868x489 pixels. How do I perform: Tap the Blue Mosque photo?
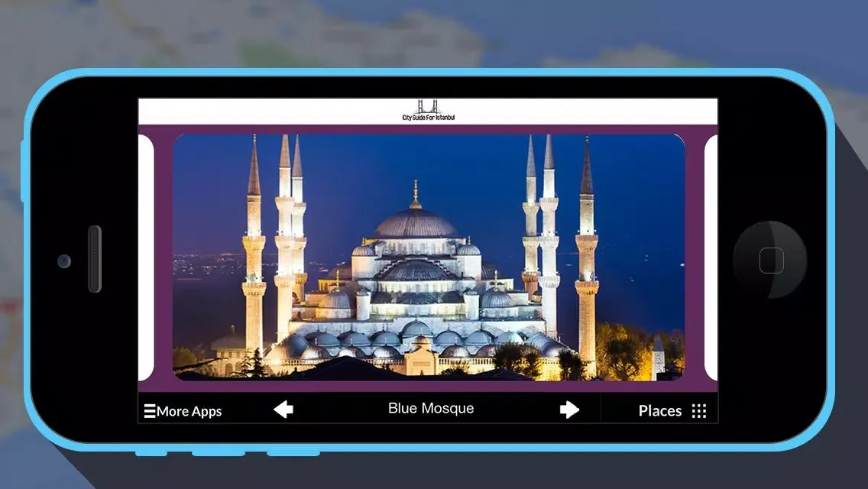[429, 257]
